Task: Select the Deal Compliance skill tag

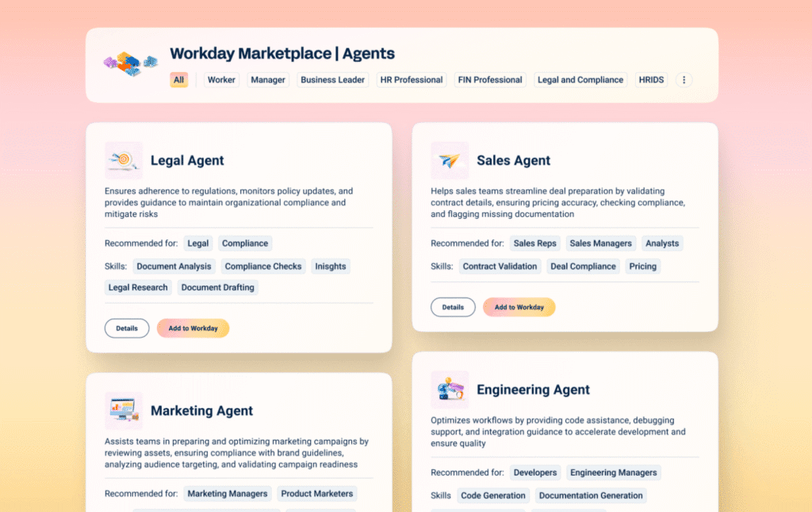Action: coord(583,266)
